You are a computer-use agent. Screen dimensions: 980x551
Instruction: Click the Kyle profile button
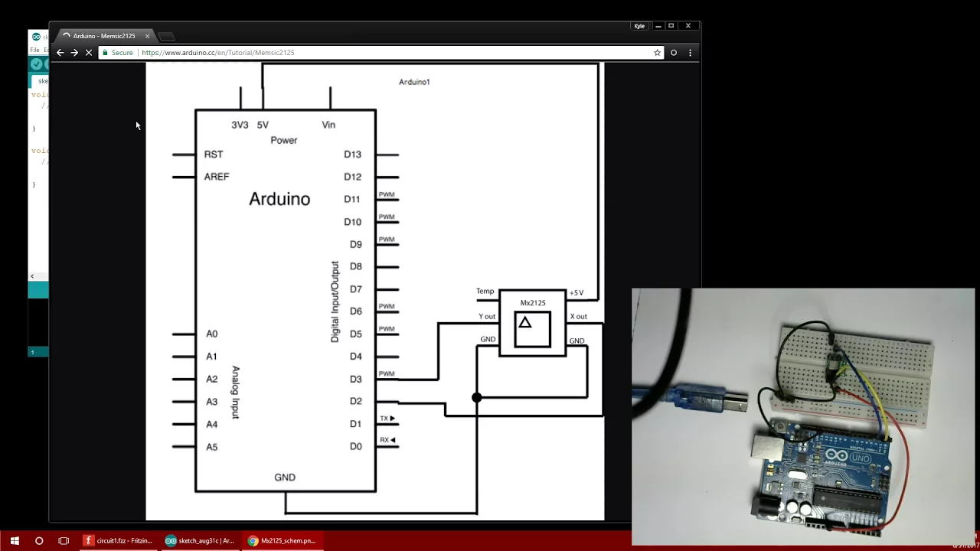[x=639, y=26]
